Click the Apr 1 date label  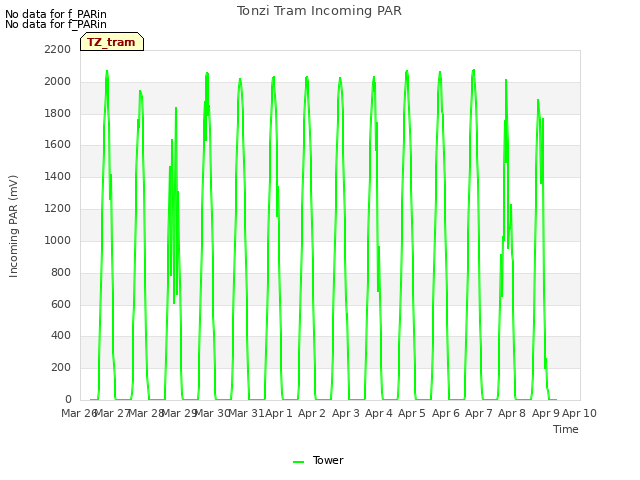(x=279, y=413)
